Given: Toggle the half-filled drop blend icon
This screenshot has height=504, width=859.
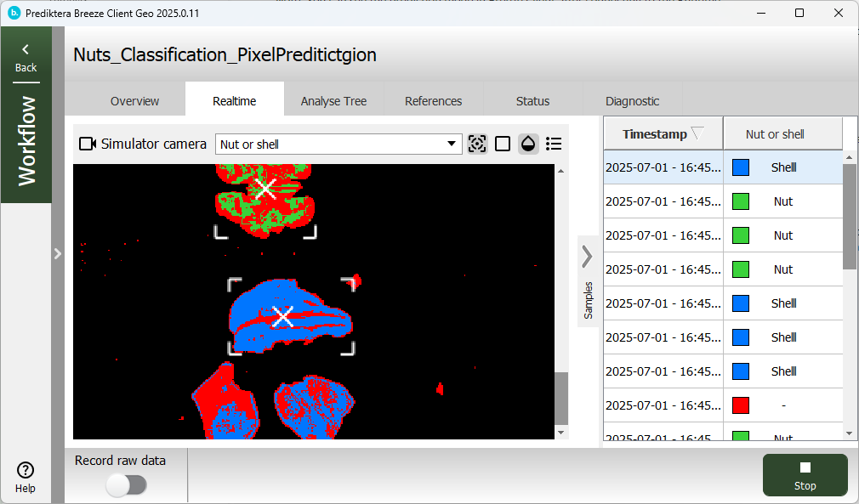Looking at the screenshot, I should click(x=528, y=144).
